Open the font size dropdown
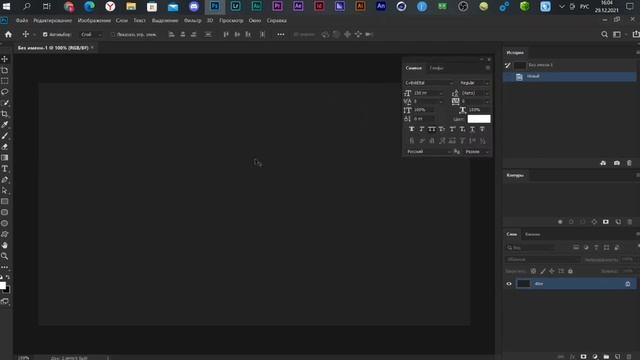Image resolution: width=640 pixels, height=360 pixels. (428, 93)
